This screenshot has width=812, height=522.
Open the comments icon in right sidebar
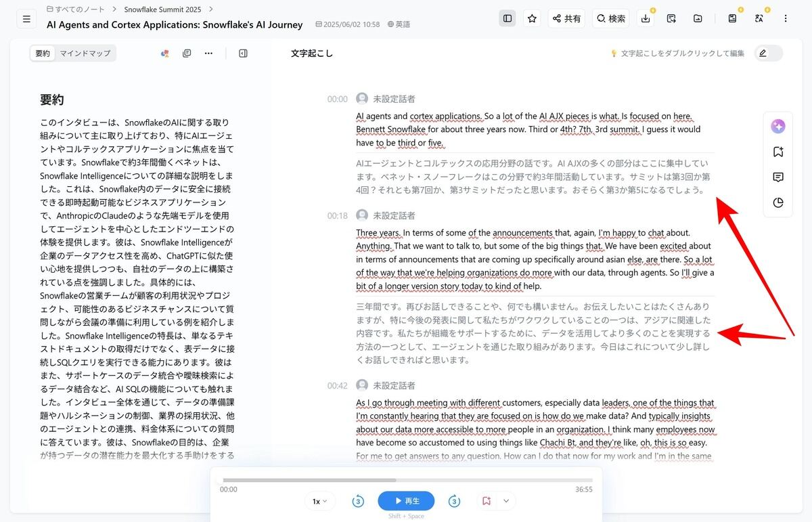pyautogui.click(x=778, y=177)
